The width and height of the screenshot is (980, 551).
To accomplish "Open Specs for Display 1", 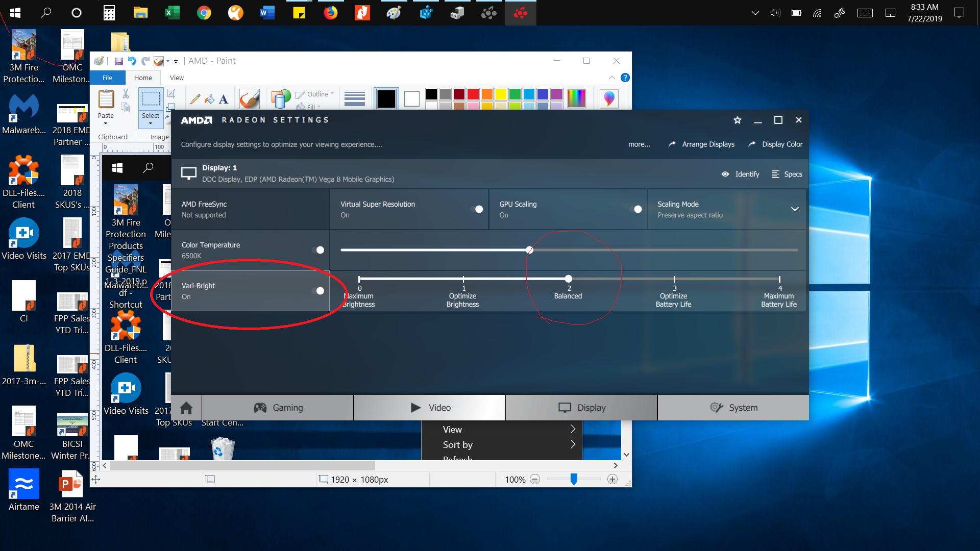I will 787,174.
